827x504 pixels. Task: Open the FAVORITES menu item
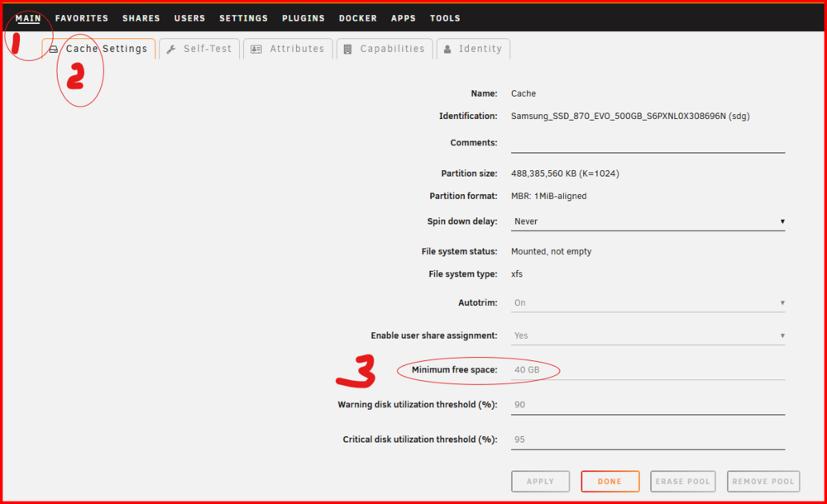point(82,18)
